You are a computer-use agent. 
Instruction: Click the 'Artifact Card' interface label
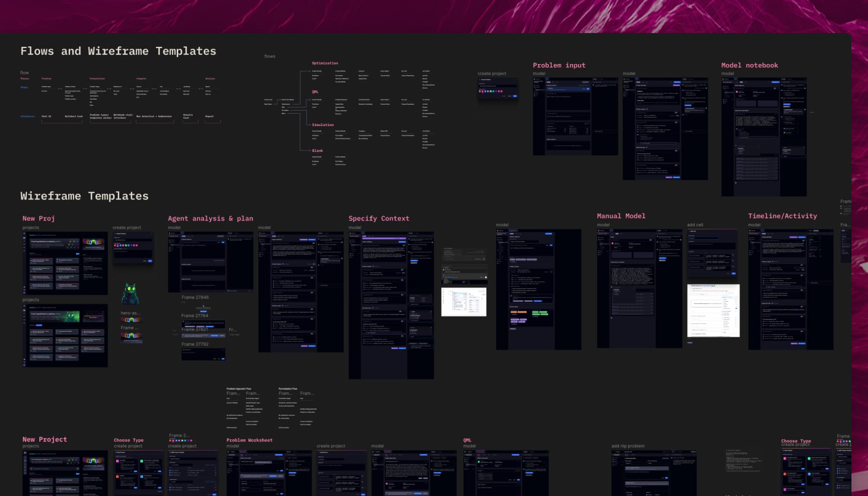coord(73,116)
